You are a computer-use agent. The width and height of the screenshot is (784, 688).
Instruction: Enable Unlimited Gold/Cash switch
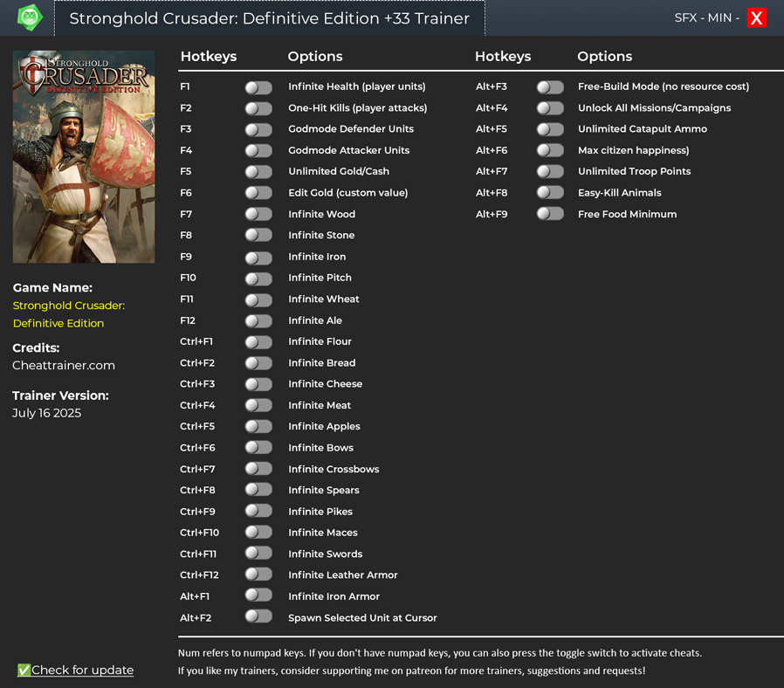pyautogui.click(x=258, y=172)
